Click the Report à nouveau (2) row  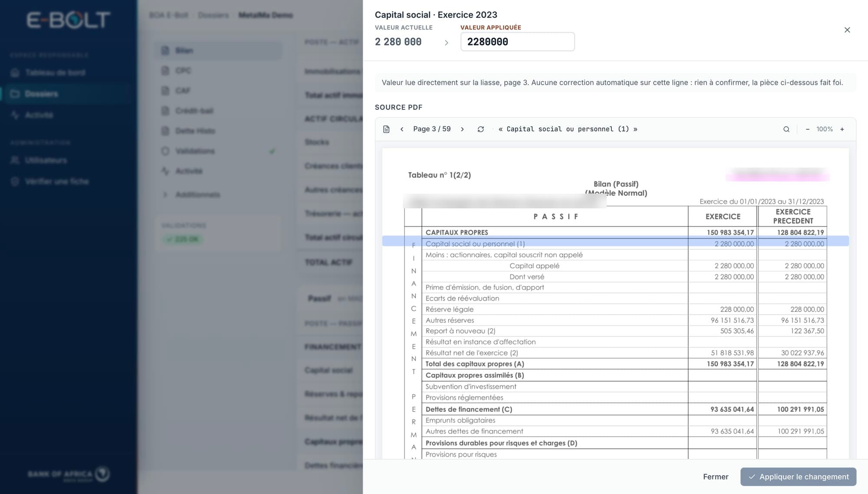point(624,331)
